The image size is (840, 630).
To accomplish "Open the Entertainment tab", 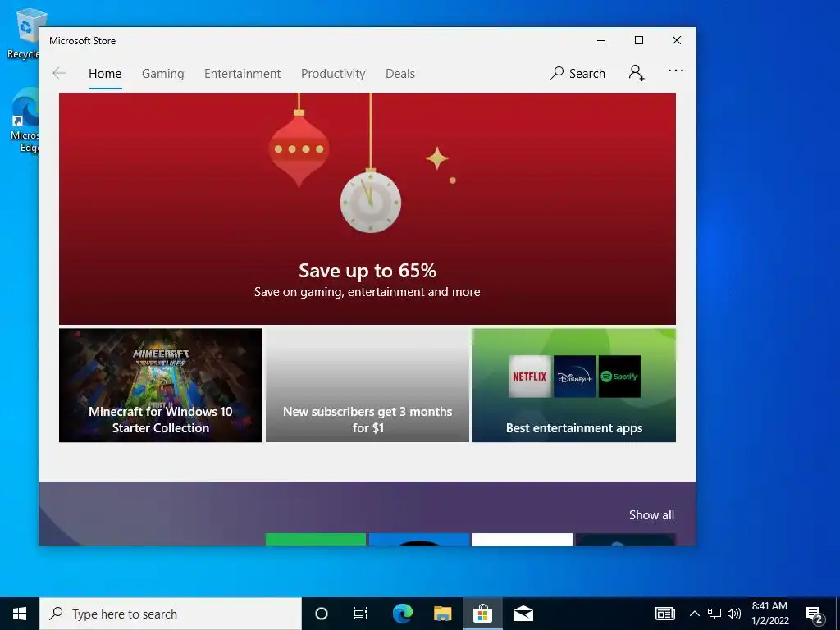I will tap(242, 74).
